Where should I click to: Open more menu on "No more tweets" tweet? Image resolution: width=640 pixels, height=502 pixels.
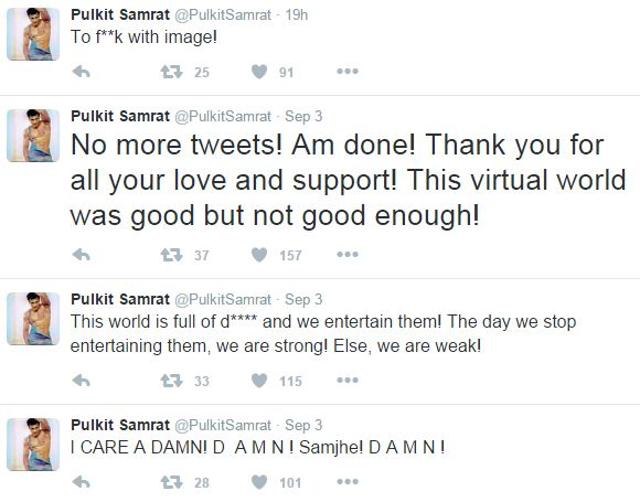(348, 254)
